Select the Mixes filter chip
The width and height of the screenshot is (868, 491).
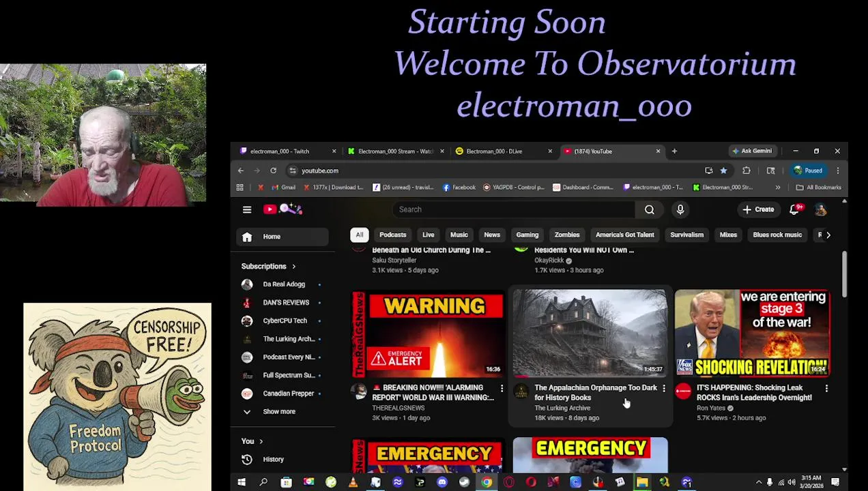tap(729, 235)
